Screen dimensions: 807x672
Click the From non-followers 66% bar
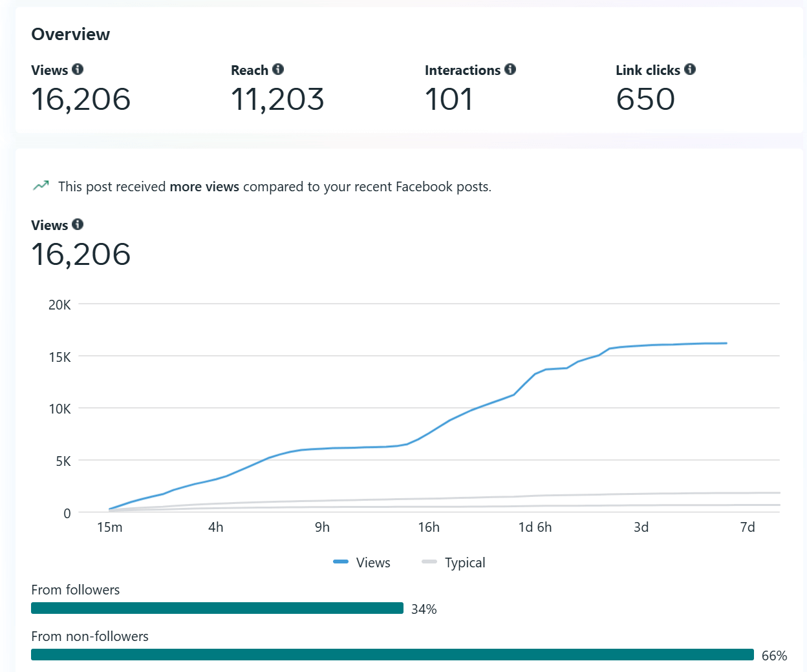pyautogui.click(x=392, y=655)
